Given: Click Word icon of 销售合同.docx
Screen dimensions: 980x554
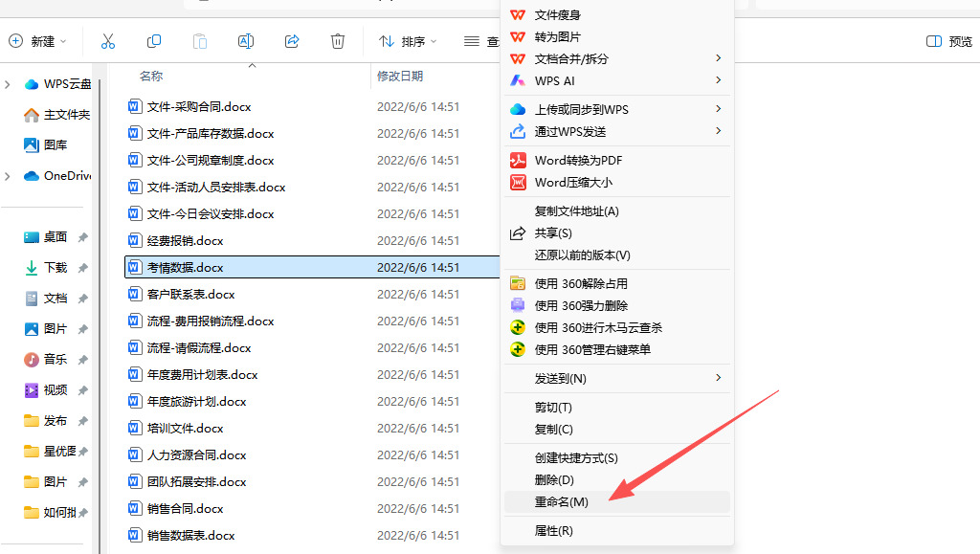Looking at the screenshot, I should (x=134, y=508).
